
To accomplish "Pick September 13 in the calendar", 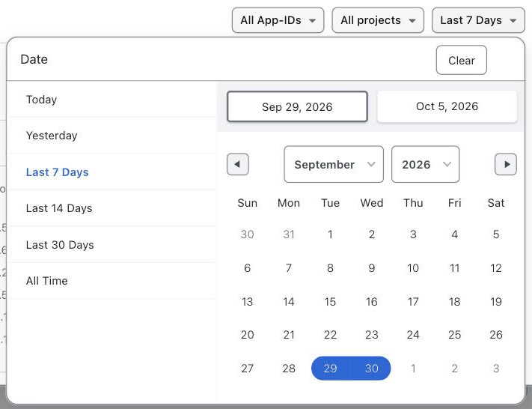I will 248,302.
